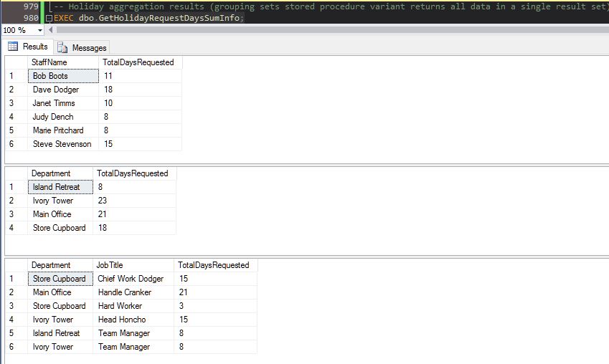Screen dimensions: 609x364
Task: Click the Results tab grid icon
Action: pyautogui.click(x=13, y=47)
